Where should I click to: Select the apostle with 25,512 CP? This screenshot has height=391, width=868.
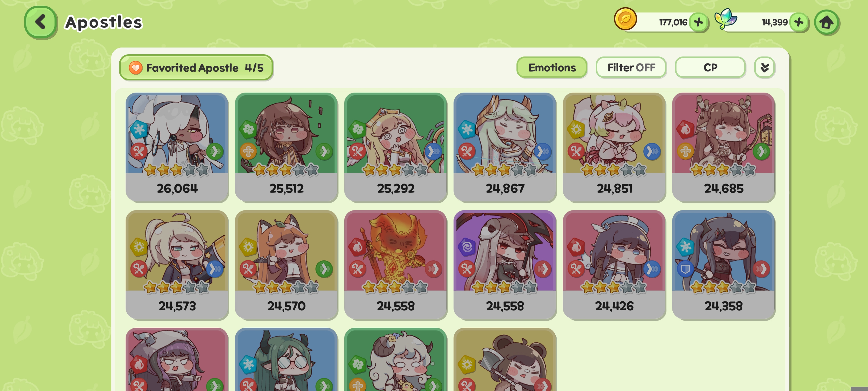(286, 147)
